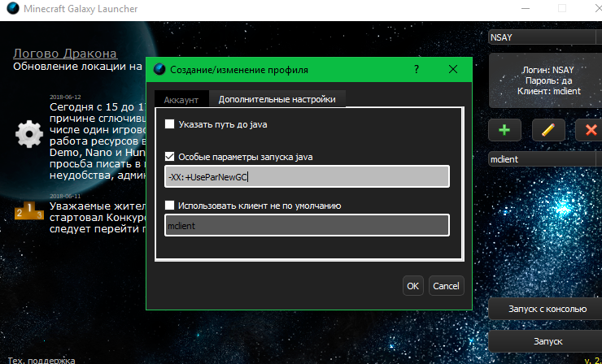602x364 pixels.
Task: Open the NSAY profile dropdown
Action: 545,37
